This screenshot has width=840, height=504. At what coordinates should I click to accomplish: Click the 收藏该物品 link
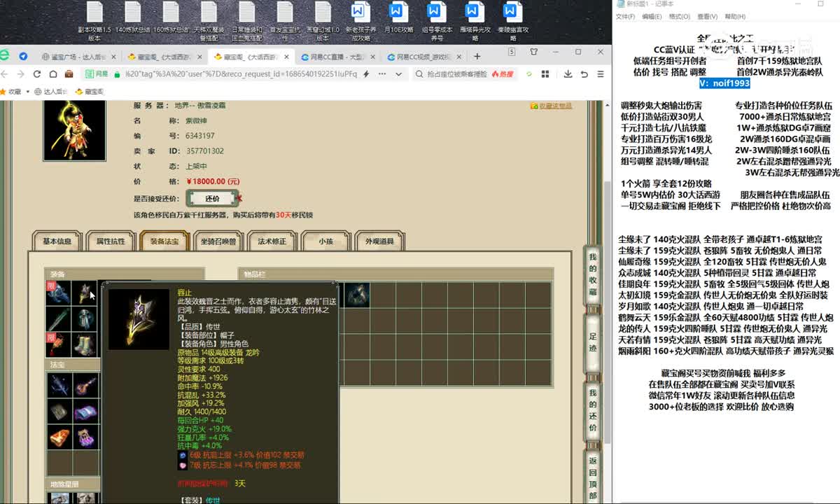pos(552,106)
